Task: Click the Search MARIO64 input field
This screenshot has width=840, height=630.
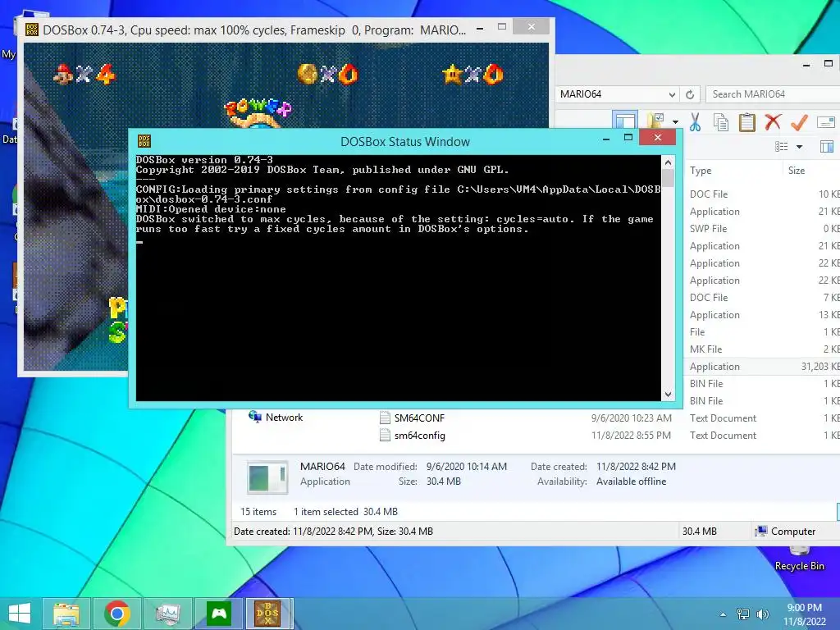Action: [773, 94]
